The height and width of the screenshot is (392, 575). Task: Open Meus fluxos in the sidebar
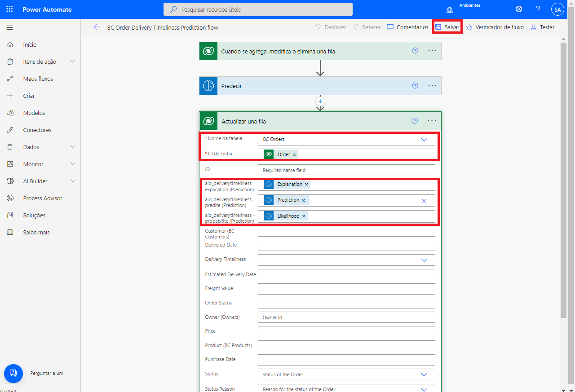click(x=38, y=79)
